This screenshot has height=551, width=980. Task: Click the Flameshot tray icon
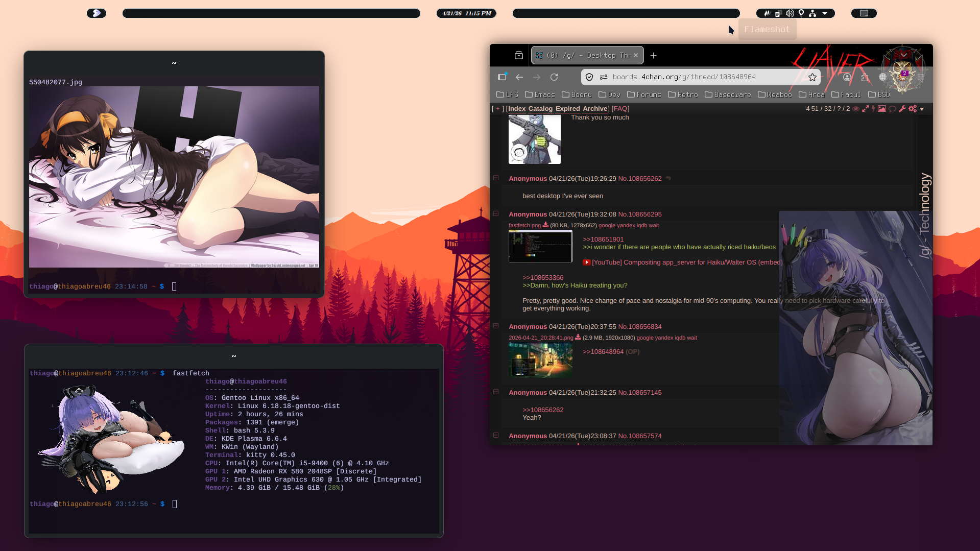pyautogui.click(x=767, y=13)
